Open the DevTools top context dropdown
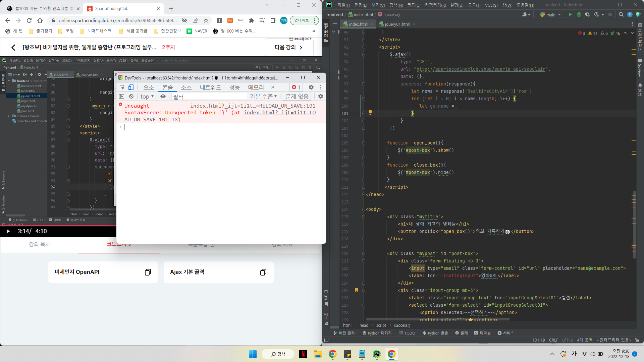 (x=147, y=97)
